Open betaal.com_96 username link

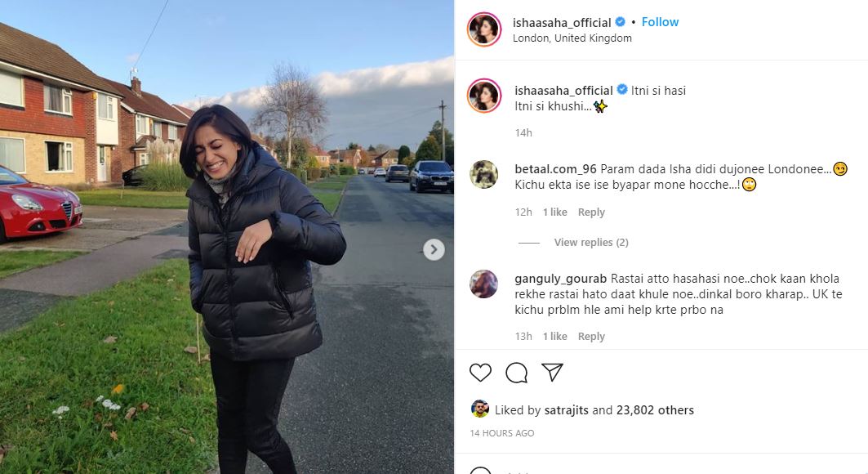(x=555, y=169)
